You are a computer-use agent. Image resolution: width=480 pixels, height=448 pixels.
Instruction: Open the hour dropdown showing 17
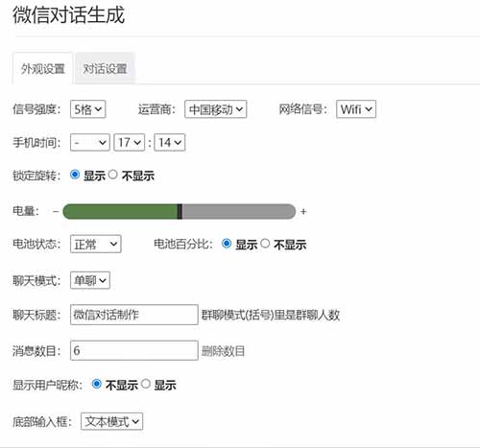point(130,142)
